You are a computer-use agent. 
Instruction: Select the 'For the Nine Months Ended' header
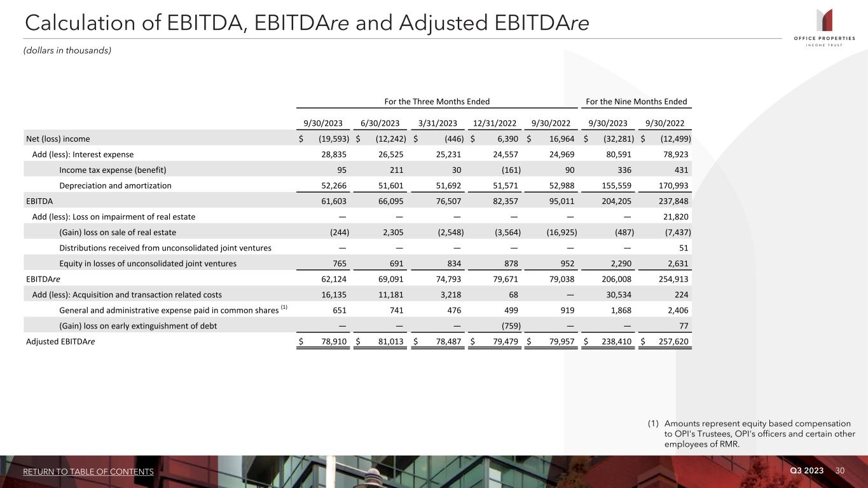pyautogui.click(x=636, y=102)
